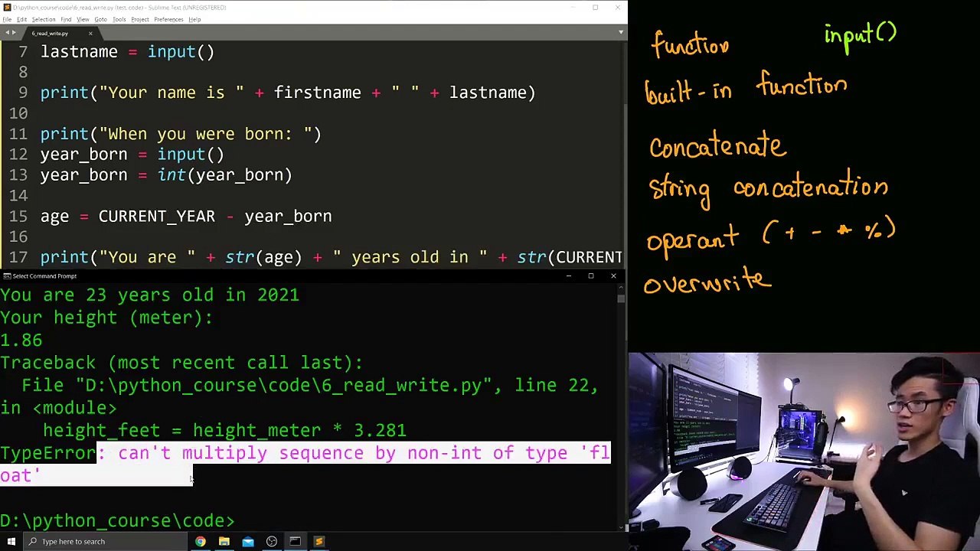This screenshot has width=980, height=551.
Task: Click 'Traceback (most recent call last):' line
Action: pos(181,363)
